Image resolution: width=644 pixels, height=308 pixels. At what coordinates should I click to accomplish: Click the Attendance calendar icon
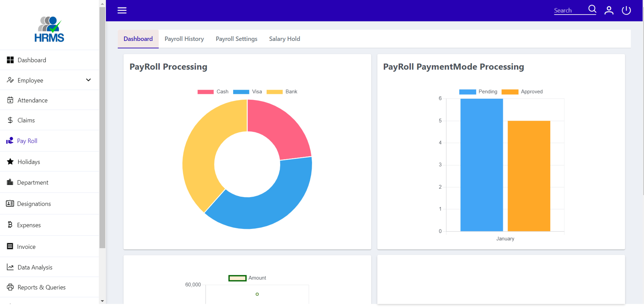(10, 100)
